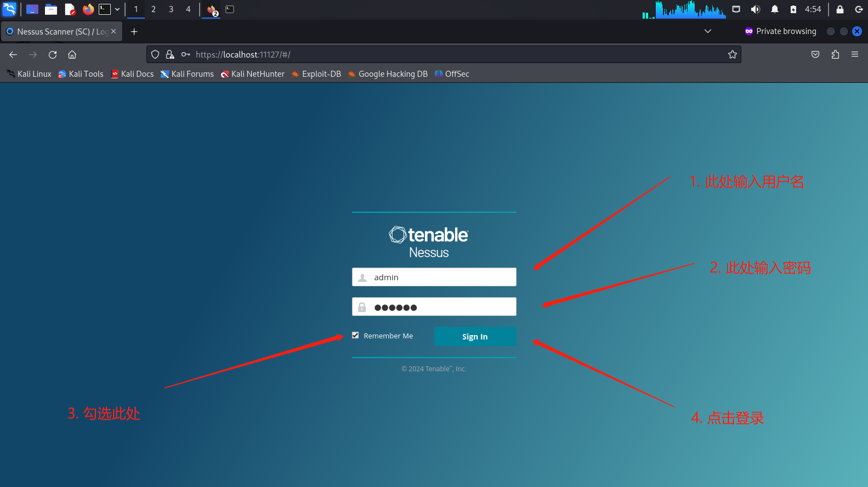Open the log out session icon
The height and width of the screenshot is (487, 868).
[x=859, y=9]
